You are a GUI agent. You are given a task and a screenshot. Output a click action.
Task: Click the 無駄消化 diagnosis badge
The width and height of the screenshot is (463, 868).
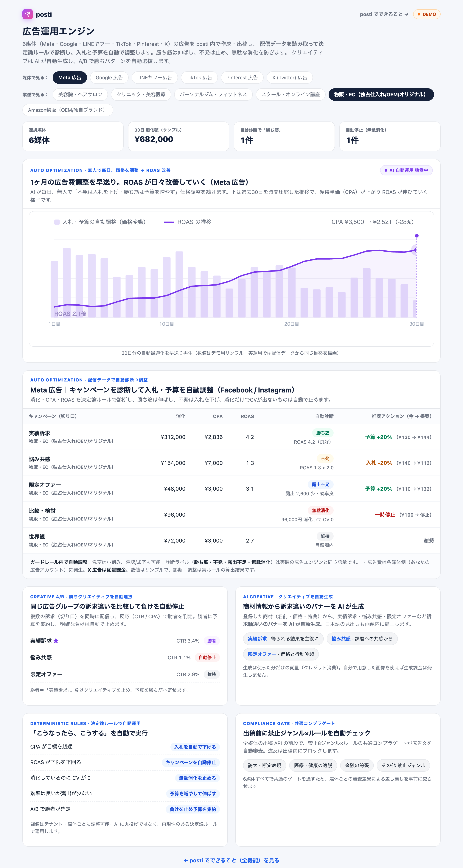(321, 510)
